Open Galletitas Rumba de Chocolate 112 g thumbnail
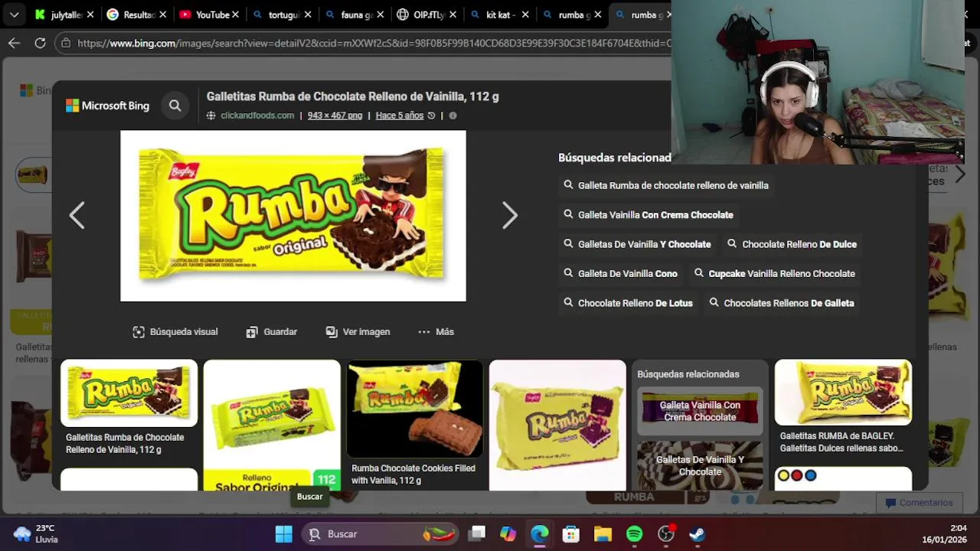The width and height of the screenshot is (980, 551). click(x=129, y=393)
